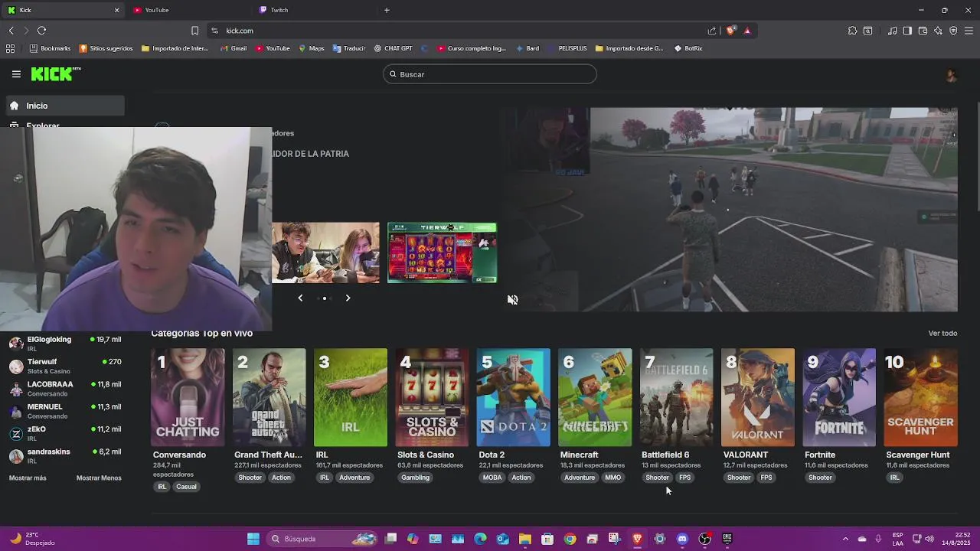Open the Kick hamburger sidebar menu
980x551 pixels.
[16, 74]
